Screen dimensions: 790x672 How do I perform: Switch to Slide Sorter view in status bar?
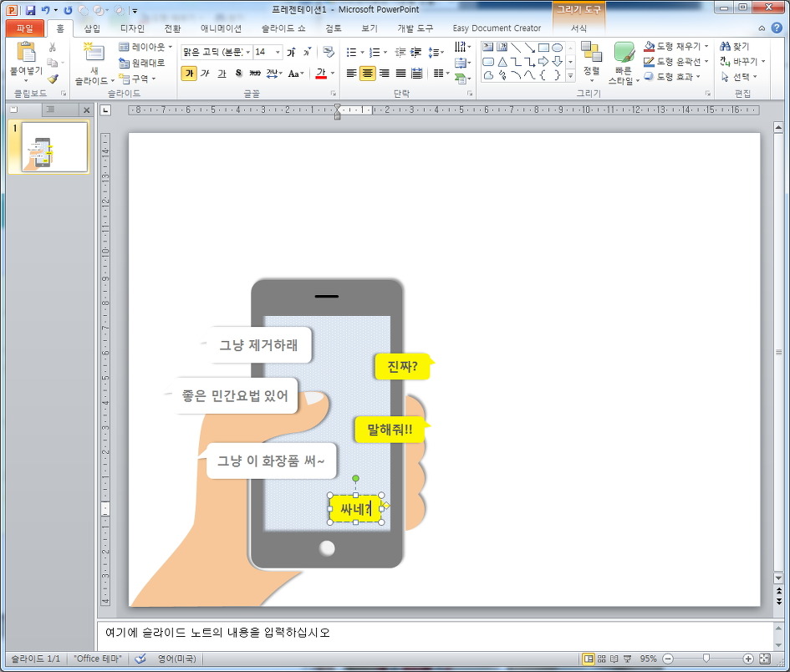[x=602, y=659]
